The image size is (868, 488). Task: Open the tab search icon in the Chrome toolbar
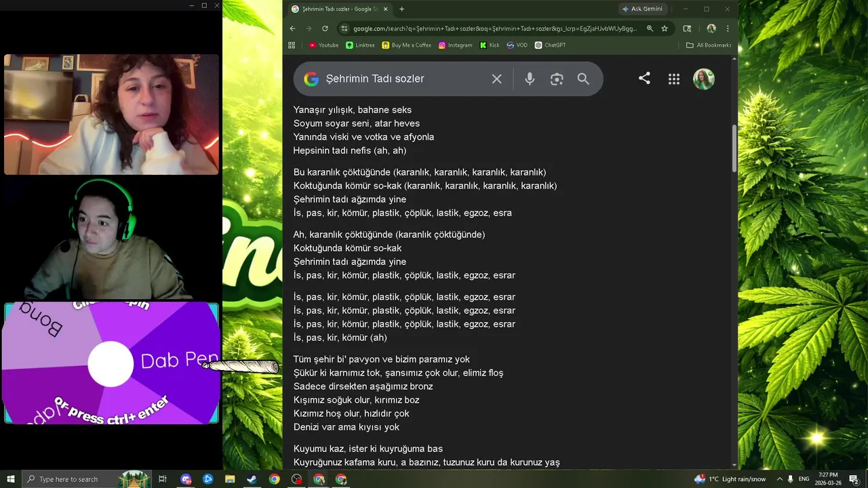click(687, 28)
